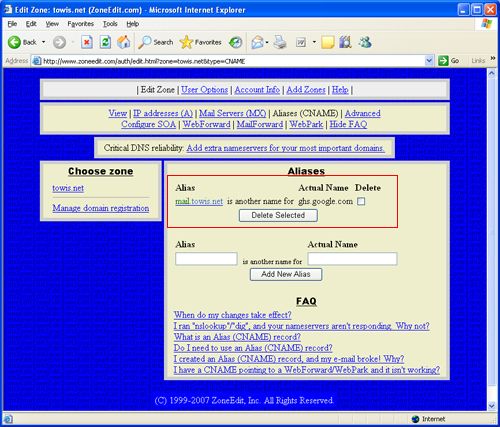This screenshot has width=500, height=427.
Task: Go back with the Back button
Action: point(22,42)
